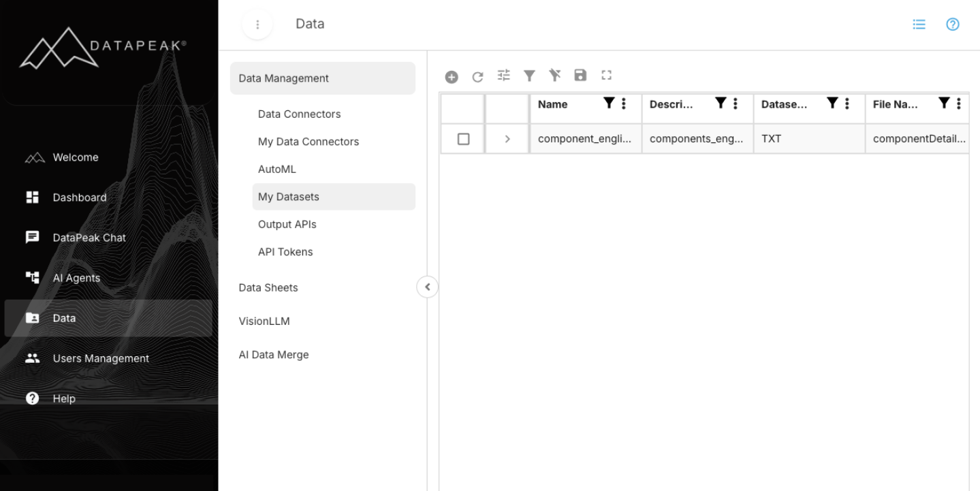Navigate to DataPeak Chat
The image size is (980, 491).
coord(89,237)
